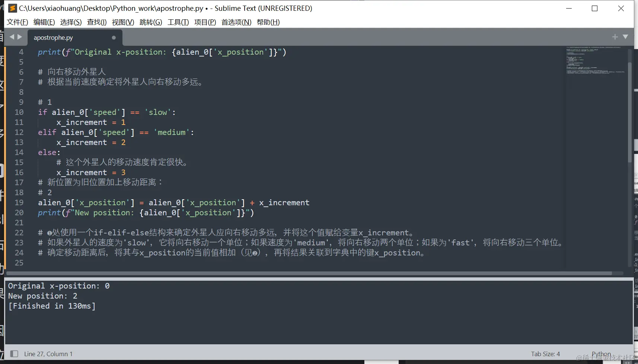Toggle the side bar icon in status bar
This screenshot has width=638, height=364.
point(14,354)
